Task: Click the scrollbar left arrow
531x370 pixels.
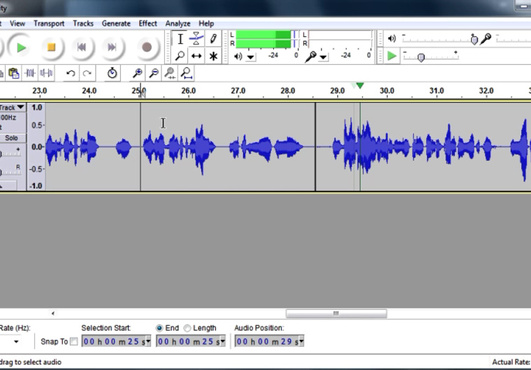Action: (x=53, y=313)
